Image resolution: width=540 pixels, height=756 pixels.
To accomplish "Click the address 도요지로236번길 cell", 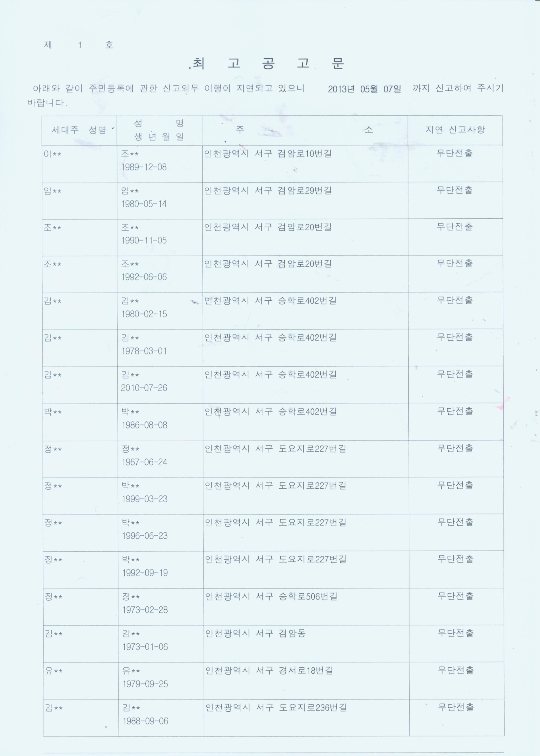I will coord(306,718).
